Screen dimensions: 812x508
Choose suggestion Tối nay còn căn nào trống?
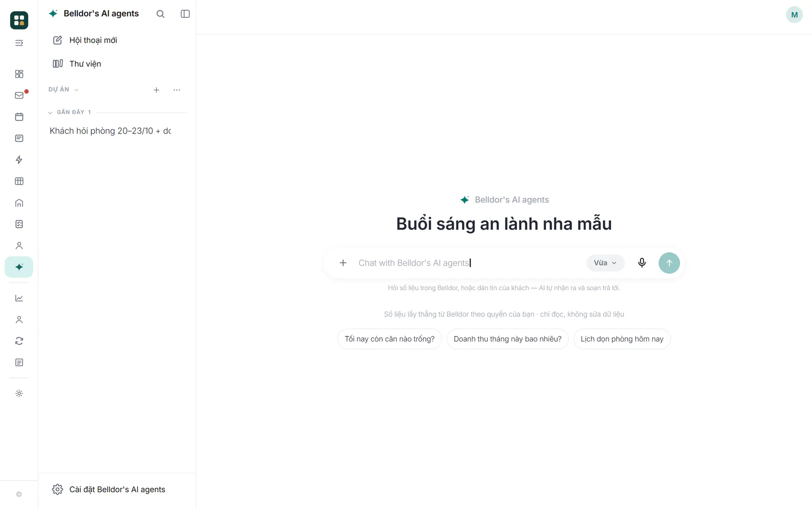390,339
